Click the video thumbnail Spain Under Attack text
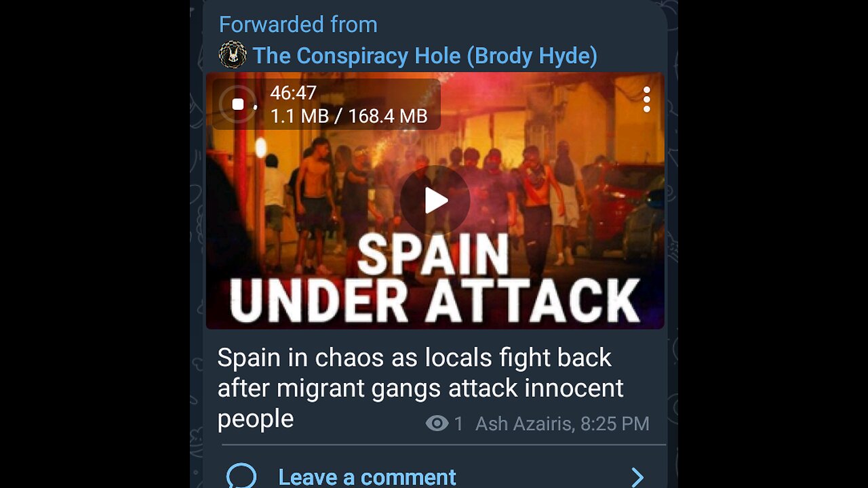 point(435,278)
